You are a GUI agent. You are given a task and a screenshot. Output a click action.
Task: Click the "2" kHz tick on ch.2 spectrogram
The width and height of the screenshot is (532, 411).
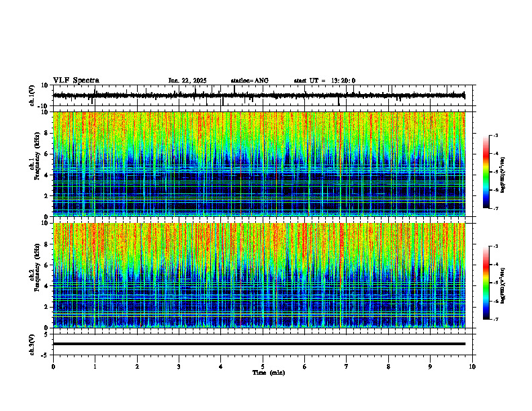pos(47,307)
